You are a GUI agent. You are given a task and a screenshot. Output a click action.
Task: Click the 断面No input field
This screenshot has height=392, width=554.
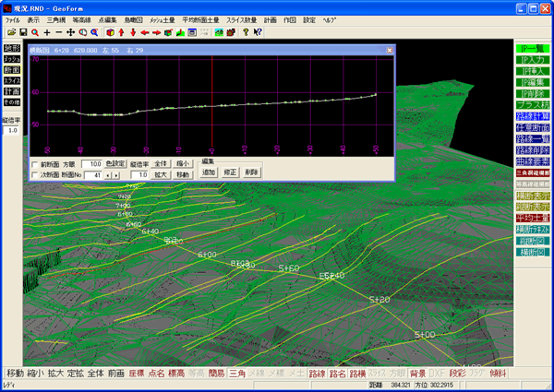[93, 175]
